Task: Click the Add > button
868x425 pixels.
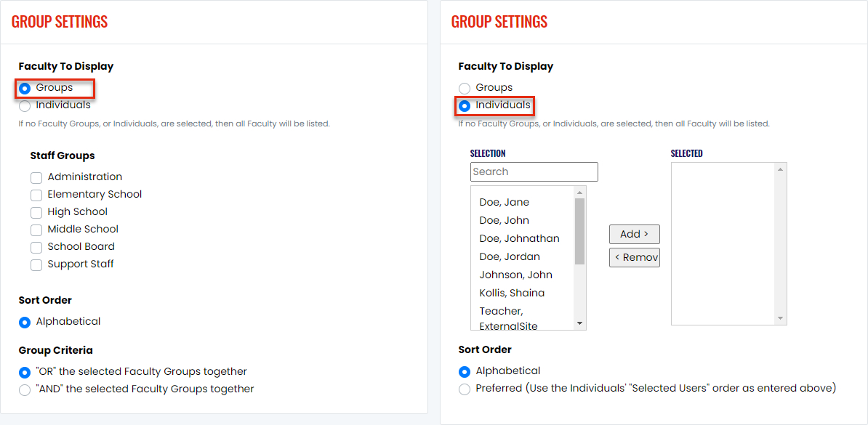Action: pyautogui.click(x=635, y=234)
